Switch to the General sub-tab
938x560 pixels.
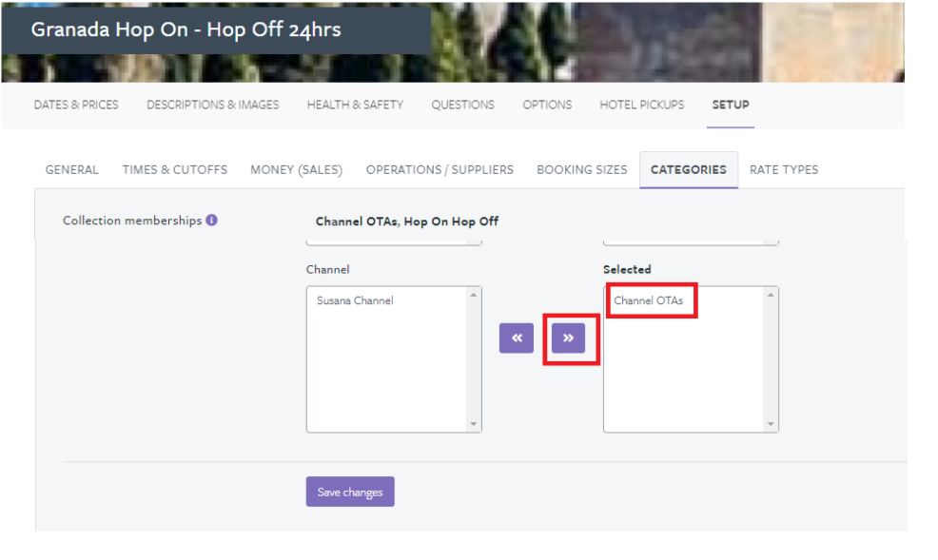pos(72,170)
